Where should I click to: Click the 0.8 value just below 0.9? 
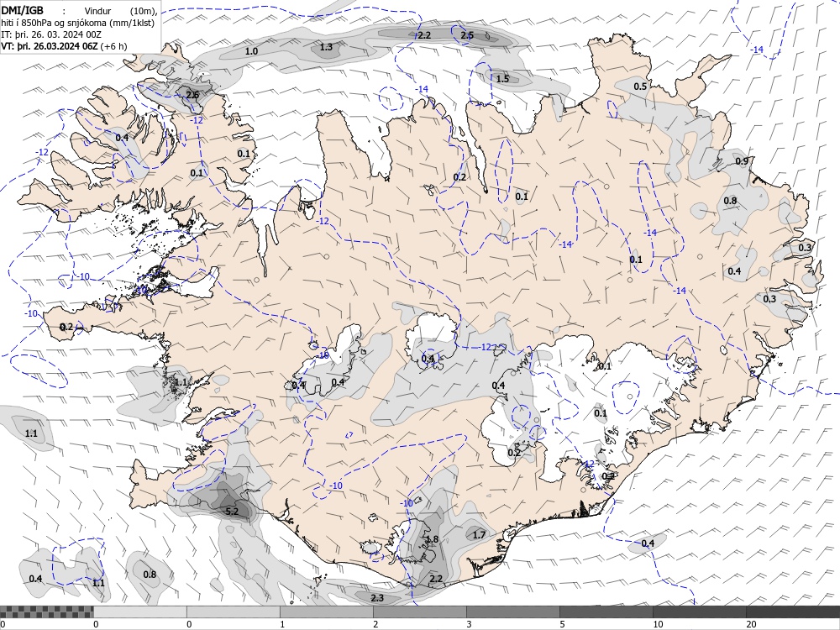pyautogui.click(x=730, y=201)
